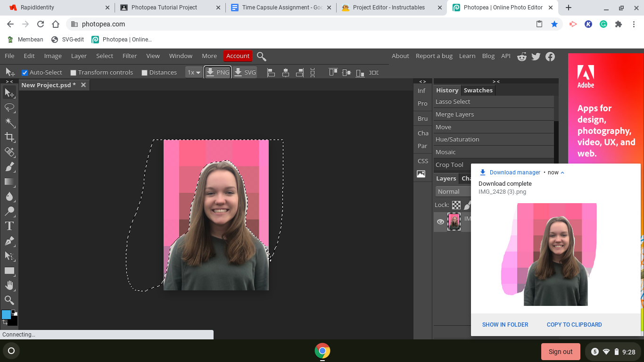Screen dimensions: 644x362
Task: Collapse the download notification via the now chevron
Action: click(x=561, y=173)
